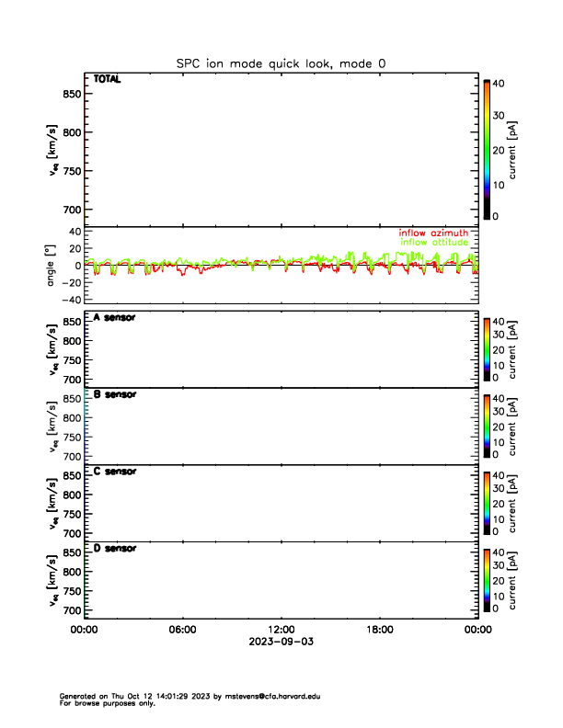Click the 12:00 time axis tick label
Image resolution: width=563 pixels, height=728 pixels.
pyautogui.click(x=281, y=630)
